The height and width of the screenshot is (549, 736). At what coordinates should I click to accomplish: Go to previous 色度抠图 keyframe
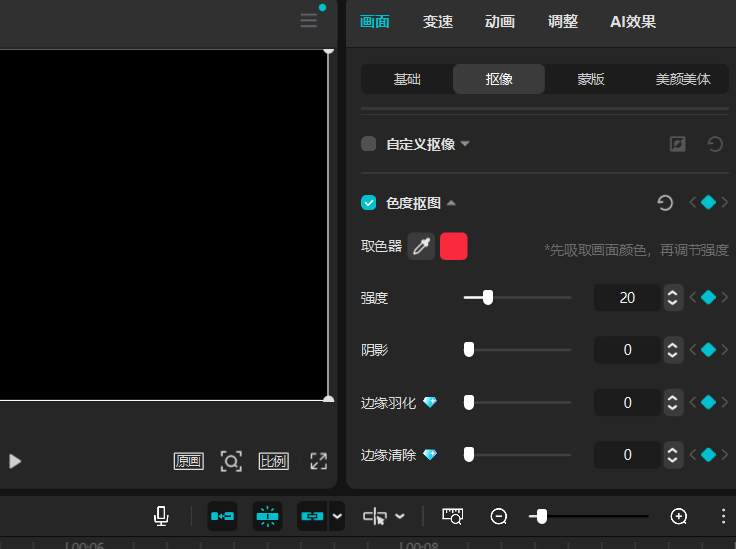[692, 203]
